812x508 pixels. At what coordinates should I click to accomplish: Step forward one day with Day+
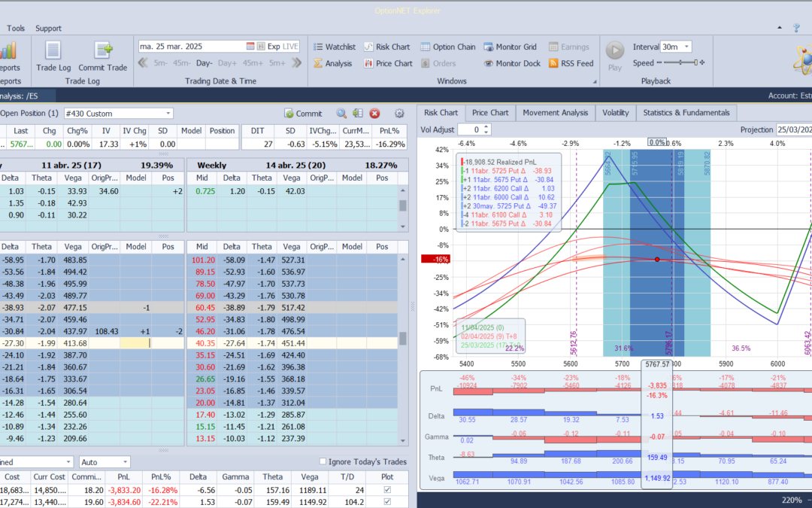tap(227, 63)
